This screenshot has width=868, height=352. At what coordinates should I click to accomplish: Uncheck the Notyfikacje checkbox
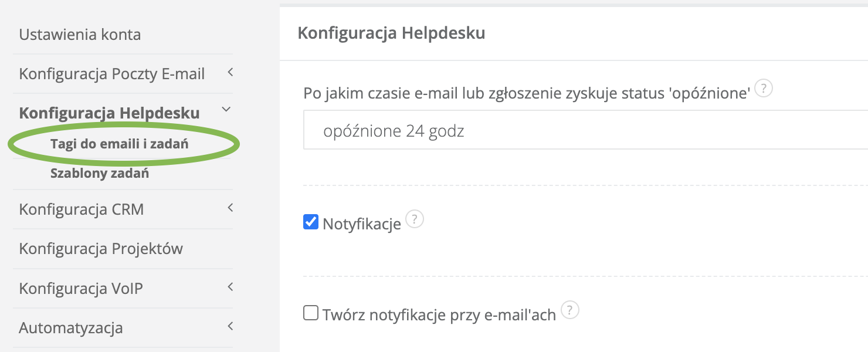coord(310,222)
